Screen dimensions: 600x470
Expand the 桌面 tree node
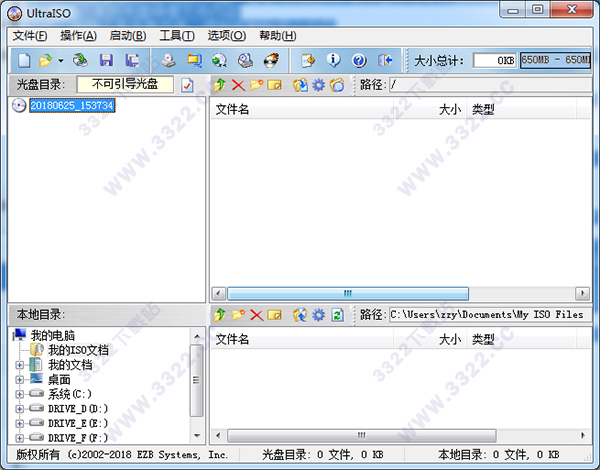coord(20,380)
